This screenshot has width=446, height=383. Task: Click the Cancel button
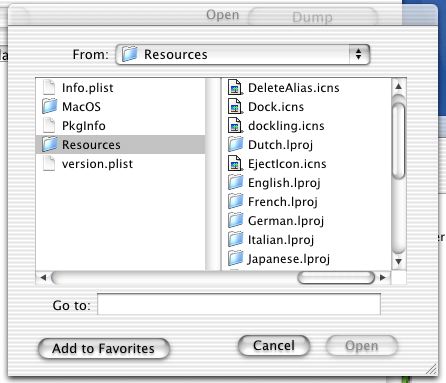coord(274,346)
